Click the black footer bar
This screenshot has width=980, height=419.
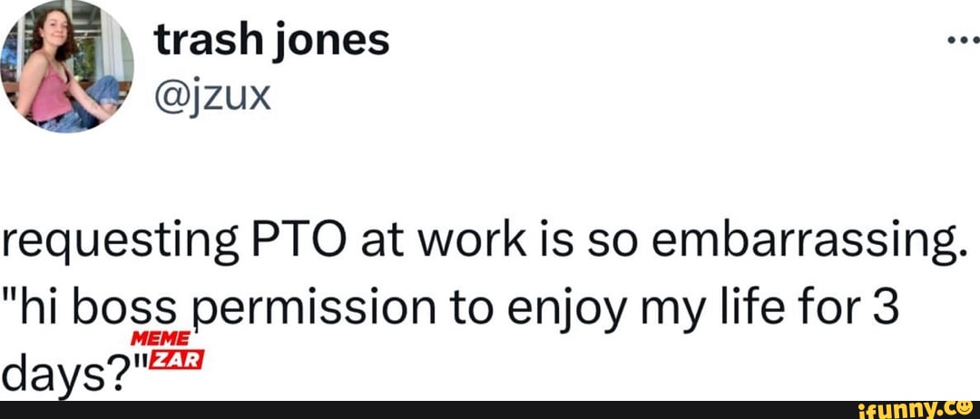pos(454,409)
